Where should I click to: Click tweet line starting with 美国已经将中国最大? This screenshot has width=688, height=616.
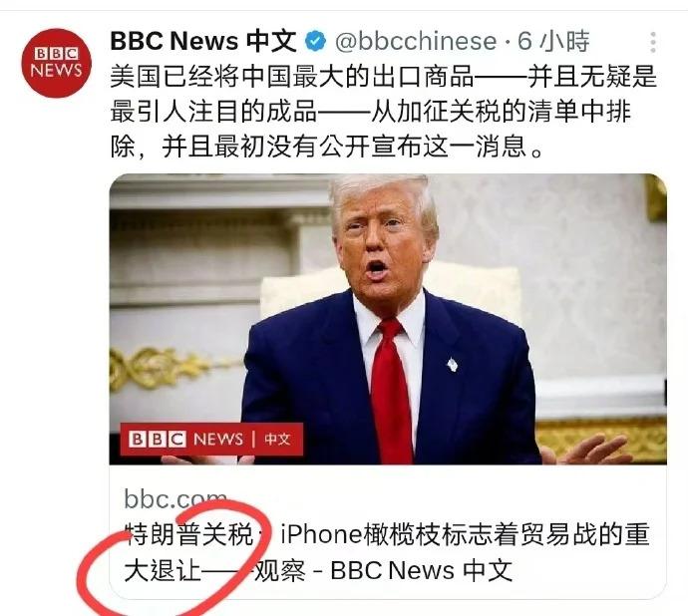[x=383, y=77]
